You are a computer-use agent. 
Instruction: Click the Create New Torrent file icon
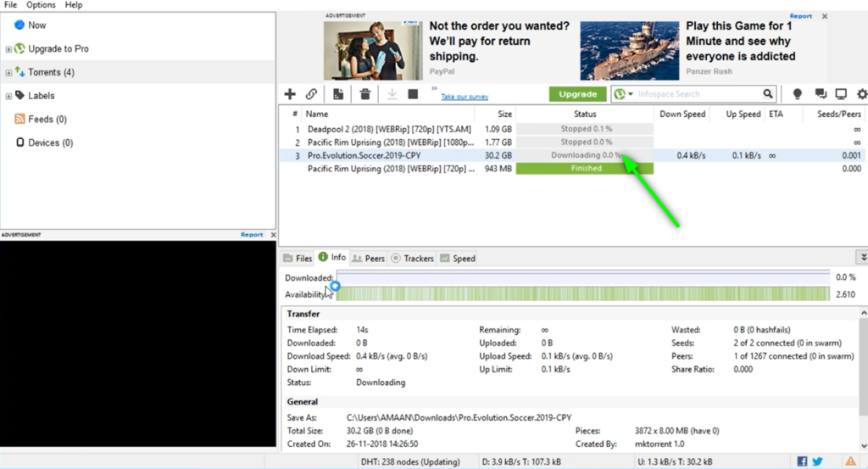[337, 94]
